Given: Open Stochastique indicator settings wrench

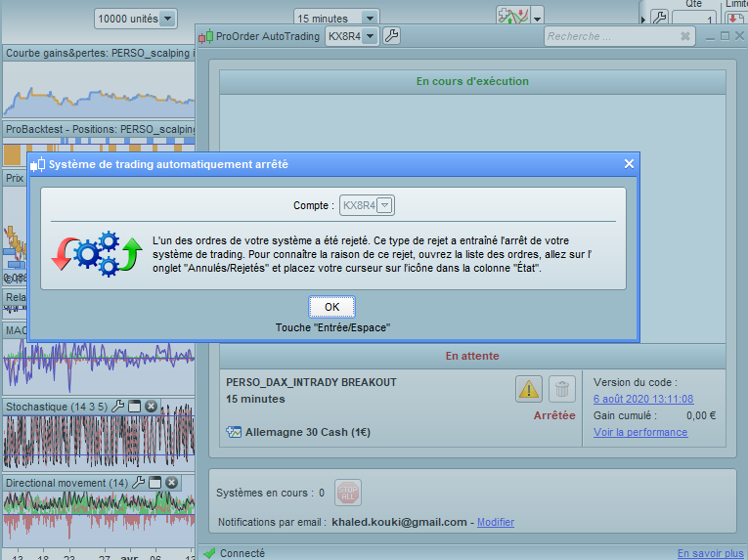Looking at the screenshot, I should click(x=117, y=407).
